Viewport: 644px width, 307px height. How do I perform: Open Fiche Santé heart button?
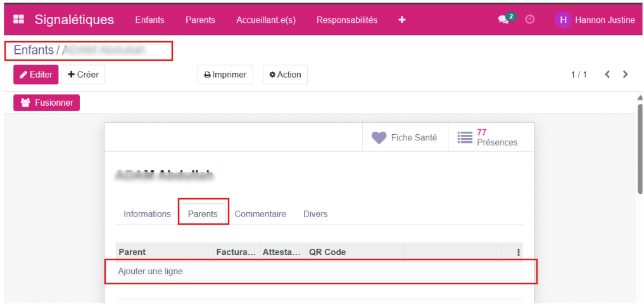pos(405,137)
